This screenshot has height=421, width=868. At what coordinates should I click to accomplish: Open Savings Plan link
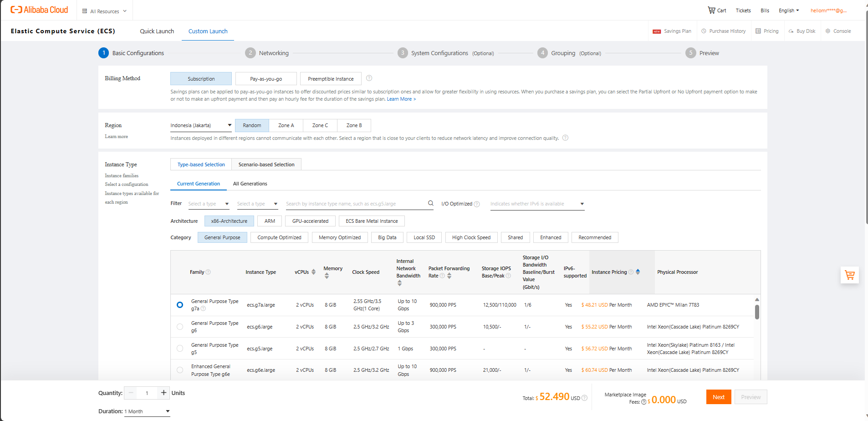[672, 31]
